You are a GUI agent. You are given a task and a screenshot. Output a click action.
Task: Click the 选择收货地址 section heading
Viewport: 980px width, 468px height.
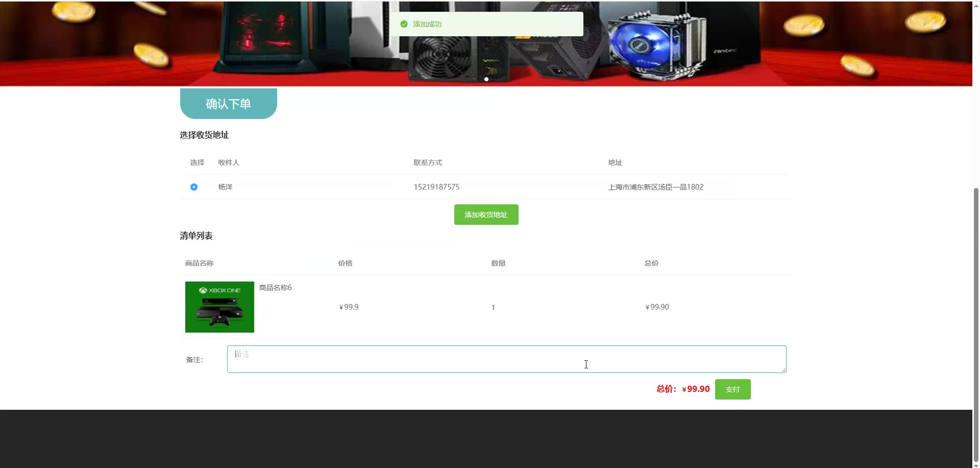tap(204, 135)
